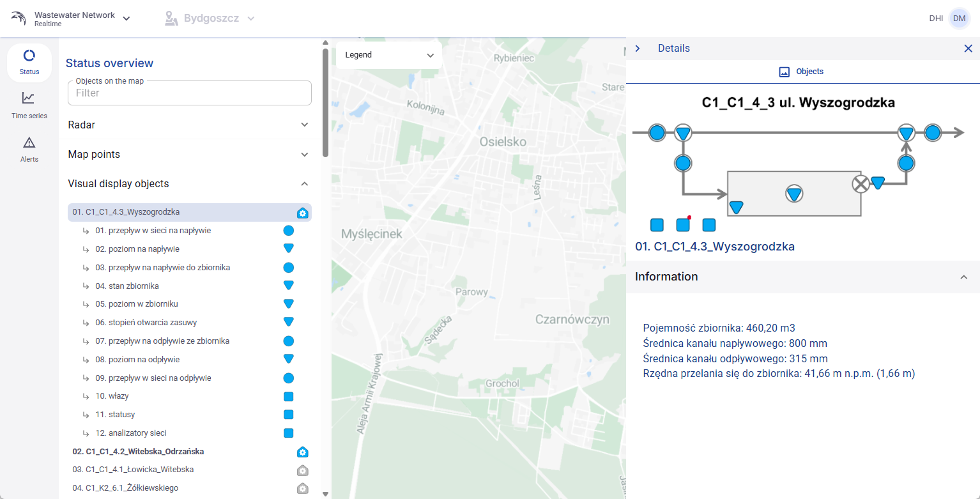Click the 01. C1_C1_4.3_Wyszogrodzka details title

tap(715, 246)
